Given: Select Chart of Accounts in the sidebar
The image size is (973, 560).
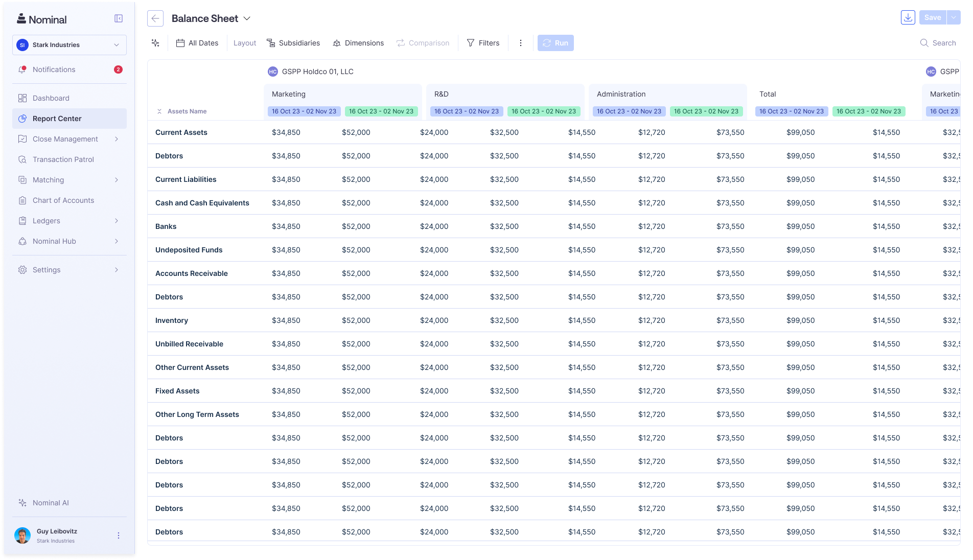Looking at the screenshot, I should click(x=63, y=200).
